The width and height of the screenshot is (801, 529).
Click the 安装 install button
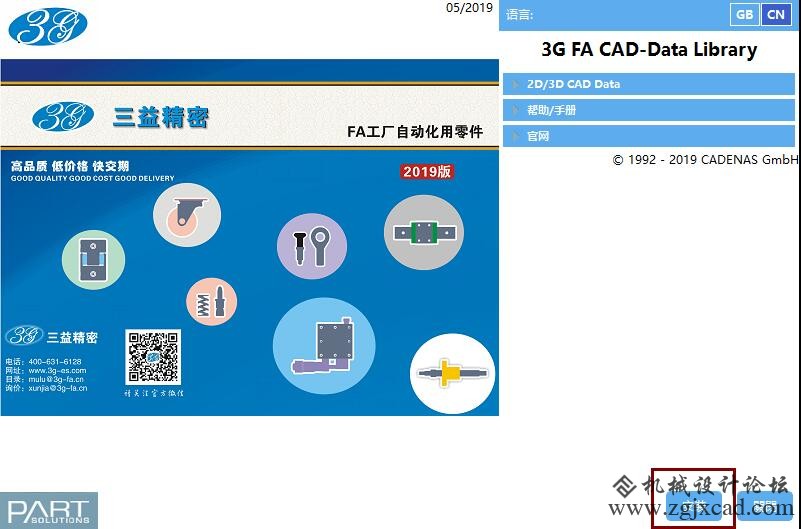(694, 506)
